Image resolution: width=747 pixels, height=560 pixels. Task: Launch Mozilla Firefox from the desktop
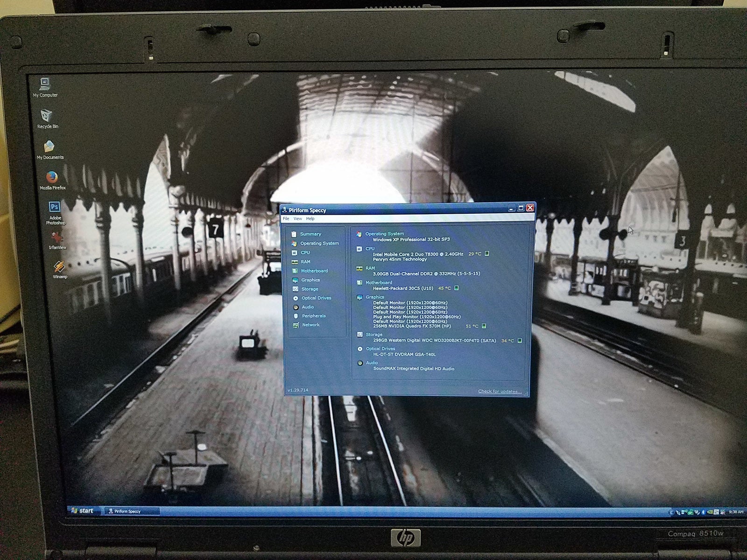52,181
